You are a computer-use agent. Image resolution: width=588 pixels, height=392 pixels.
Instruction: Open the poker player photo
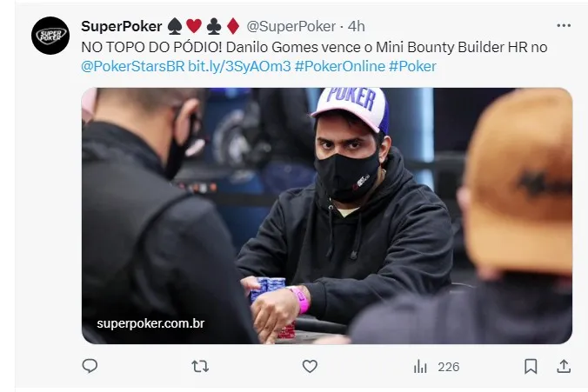tap(327, 216)
